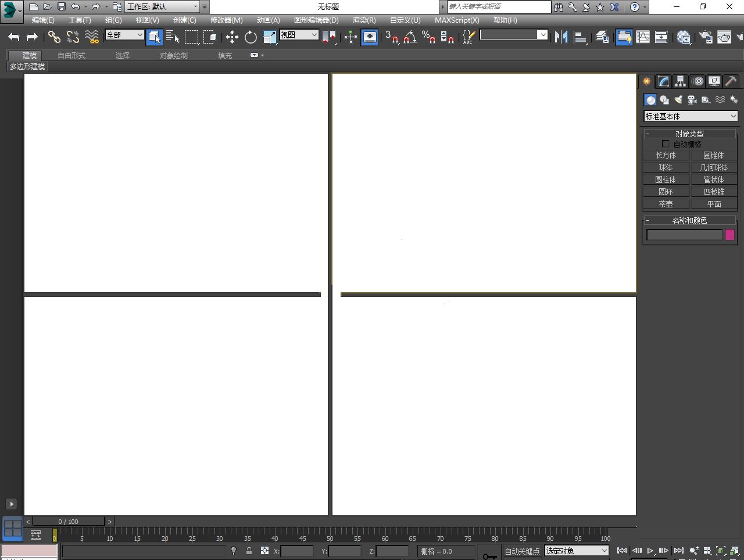Image resolution: width=744 pixels, height=560 pixels.
Task: Select the Cameras category icon
Action: tap(692, 100)
